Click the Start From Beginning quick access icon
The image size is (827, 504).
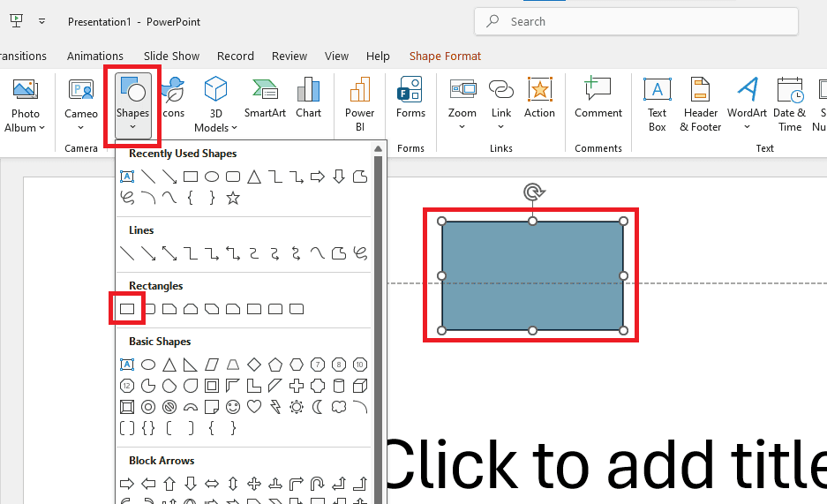[17, 21]
